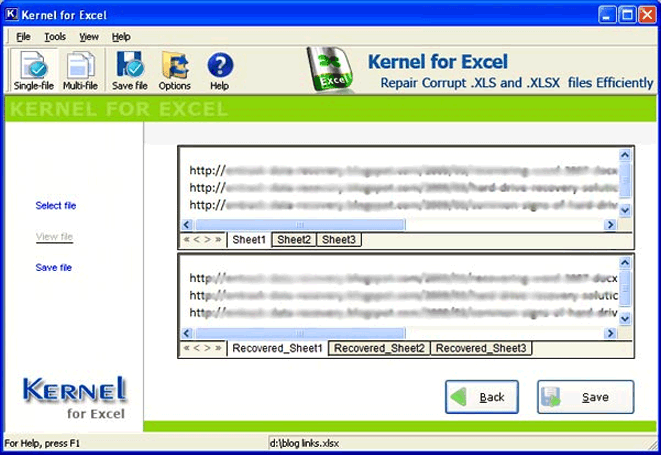Open the Tools menu

tap(55, 37)
